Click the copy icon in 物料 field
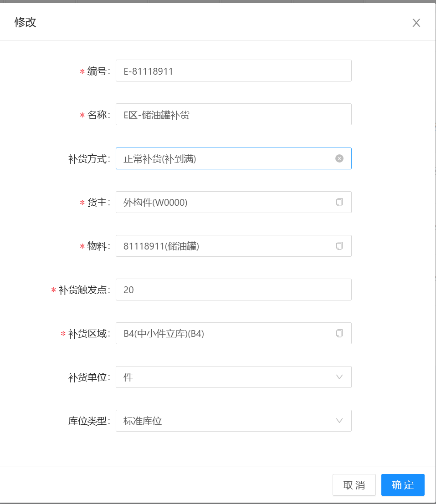Image resolution: width=436 pixels, height=504 pixels. click(x=339, y=246)
